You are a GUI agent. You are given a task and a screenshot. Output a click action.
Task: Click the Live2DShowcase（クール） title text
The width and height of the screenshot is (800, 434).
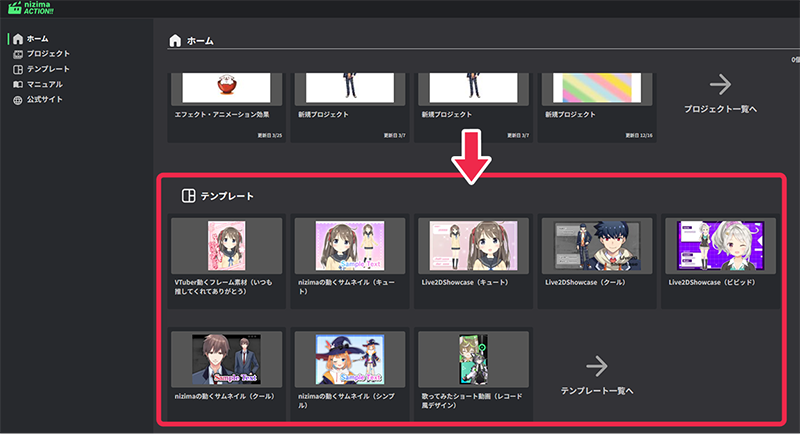[585, 283]
